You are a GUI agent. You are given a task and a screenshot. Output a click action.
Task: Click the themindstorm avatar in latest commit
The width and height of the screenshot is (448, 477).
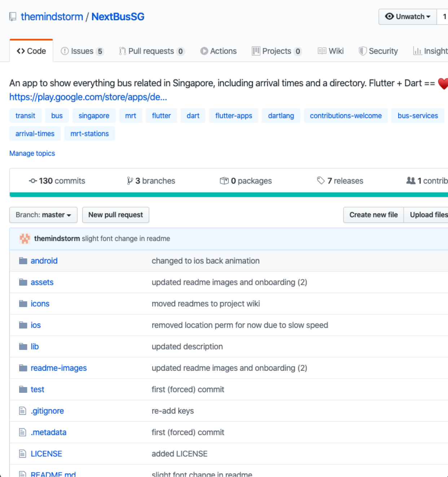click(25, 239)
